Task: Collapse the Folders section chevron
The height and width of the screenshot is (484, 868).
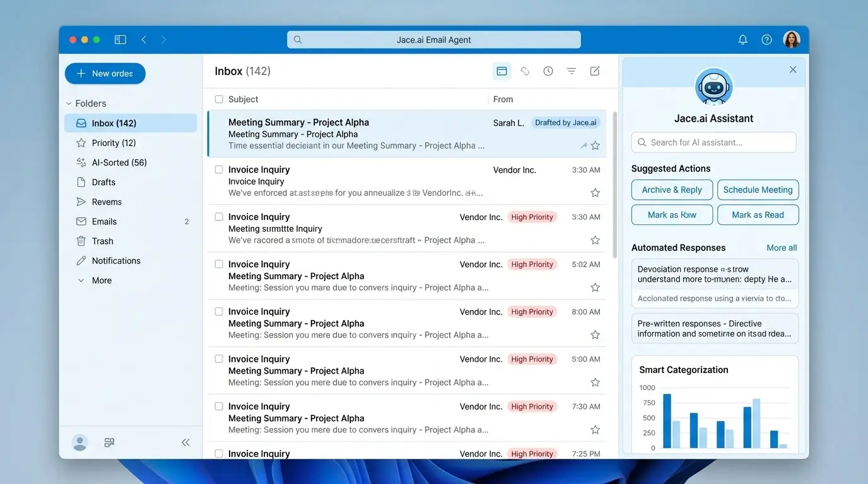Action: [x=69, y=103]
